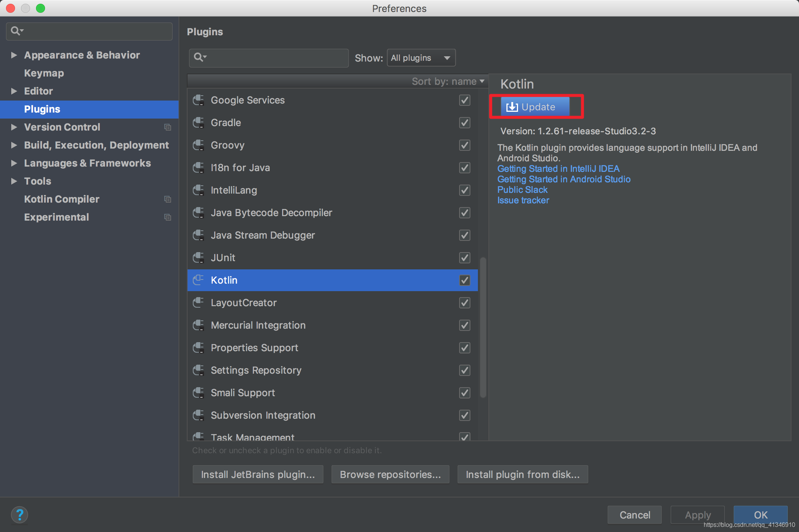Select the Properties Support plugin row
The width and height of the screenshot is (799, 532).
333,348
